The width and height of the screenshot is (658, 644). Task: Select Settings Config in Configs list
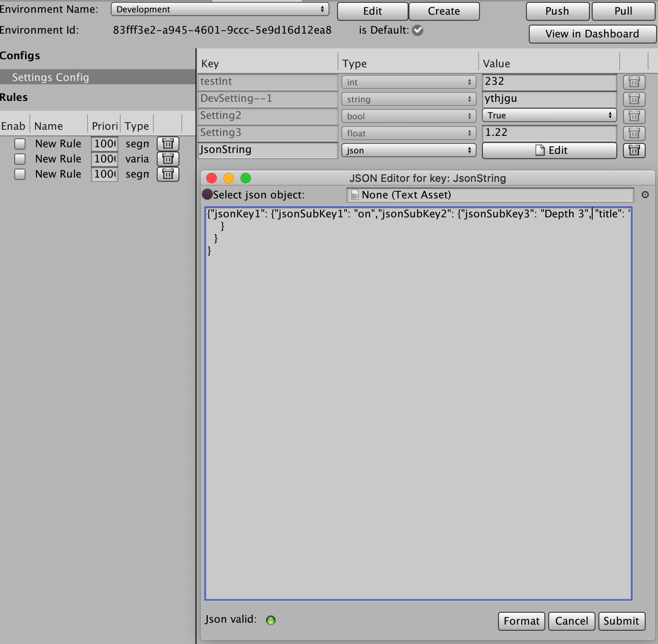[x=50, y=77]
